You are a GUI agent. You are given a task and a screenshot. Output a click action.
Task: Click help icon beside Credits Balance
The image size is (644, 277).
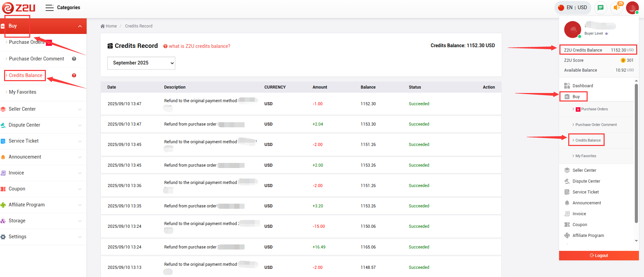coord(74,75)
